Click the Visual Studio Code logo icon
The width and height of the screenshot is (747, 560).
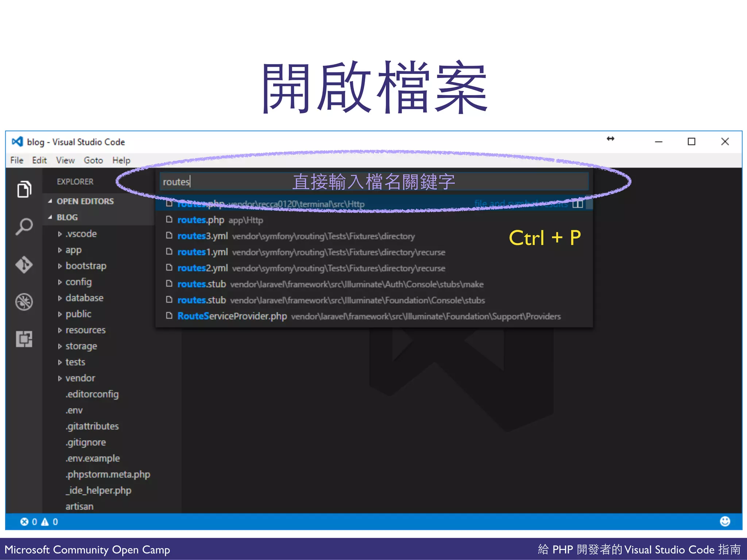click(x=17, y=142)
